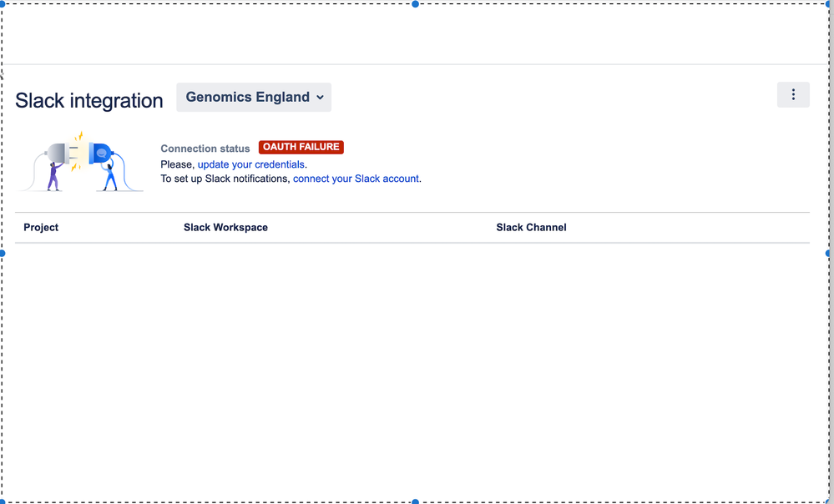Click the Project column header

click(40, 227)
